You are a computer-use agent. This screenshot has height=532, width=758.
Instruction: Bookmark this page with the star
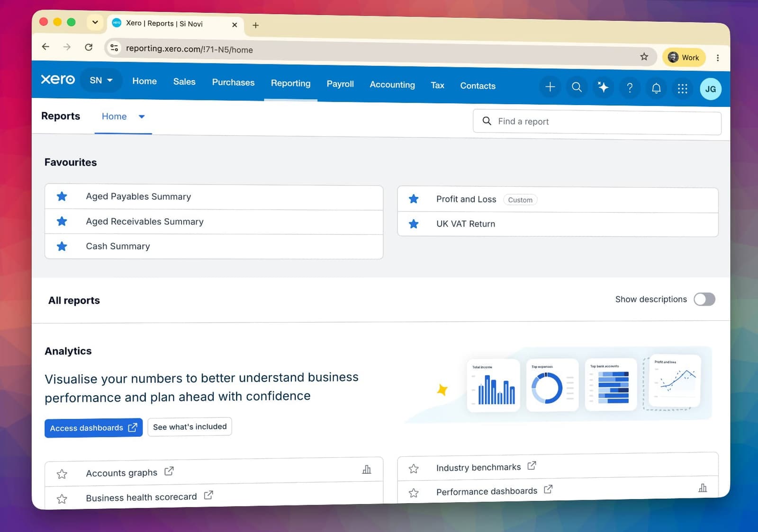pyautogui.click(x=644, y=57)
